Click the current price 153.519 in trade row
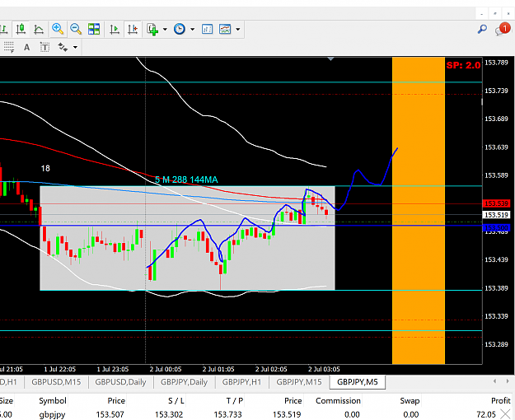Viewport: 515px width, 420px height. pyautogui.click(x=287, y=414)
